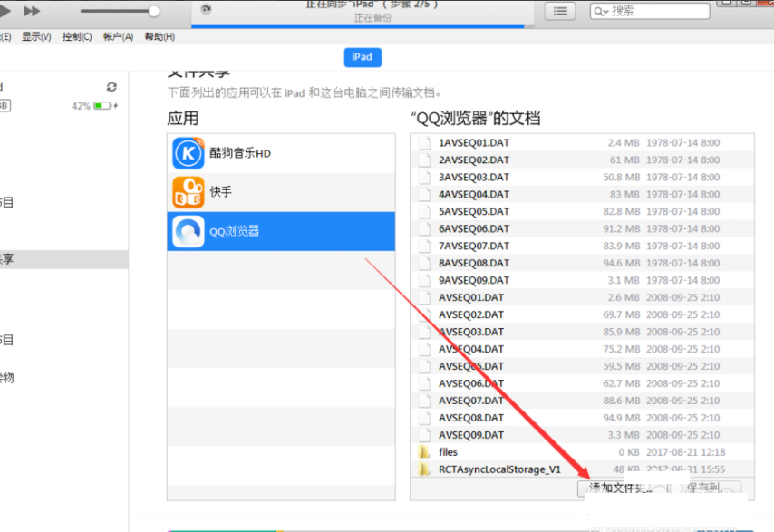The height and width of the screenshot is (532, 774).
Task: Click the sync refresh icon in the sidebar
Action: tap(111, 87)
